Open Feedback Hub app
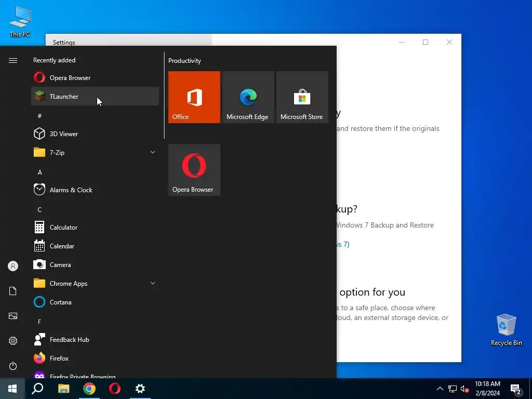 tap(95, 339)
